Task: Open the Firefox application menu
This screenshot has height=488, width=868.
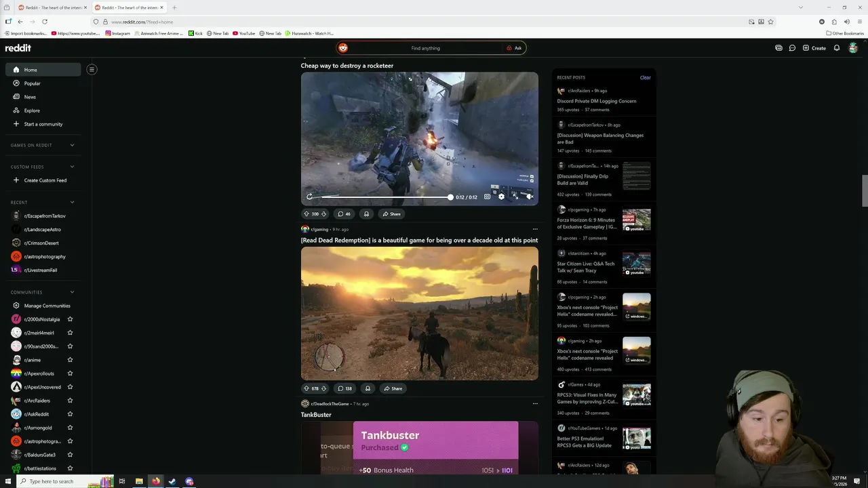Action: (860, 22)
